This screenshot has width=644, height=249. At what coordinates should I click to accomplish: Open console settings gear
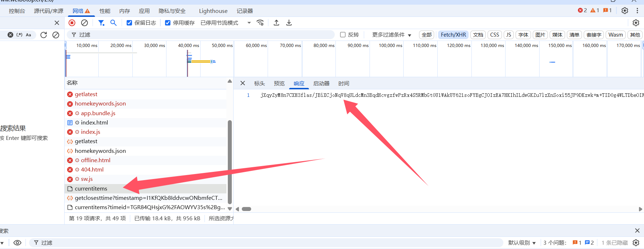[x=636, y=243]
